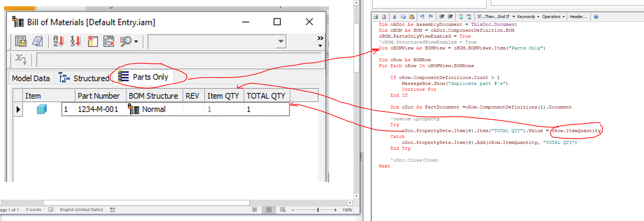Click the Item column header
Image resolution: width=644 pixels, height=221 pixels.
click(49, 96)
